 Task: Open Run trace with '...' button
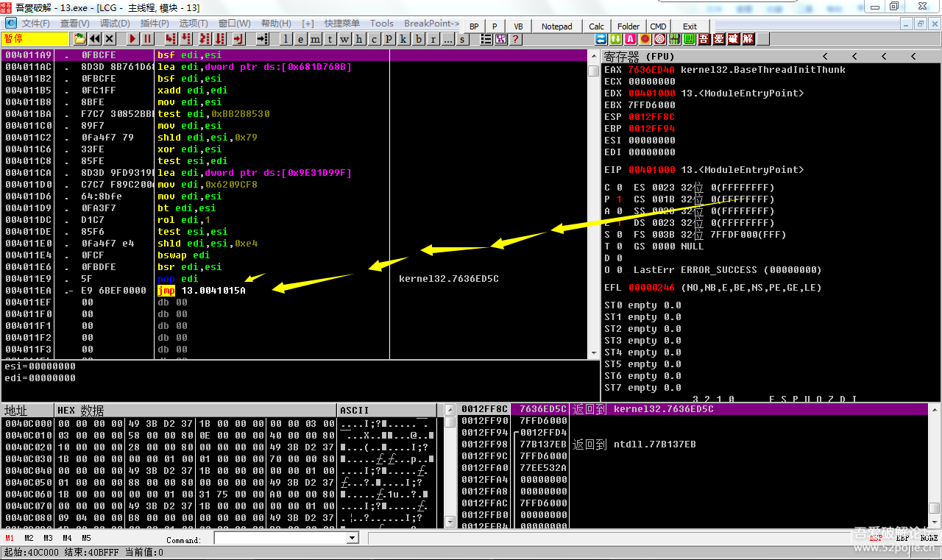coord(448,39)
